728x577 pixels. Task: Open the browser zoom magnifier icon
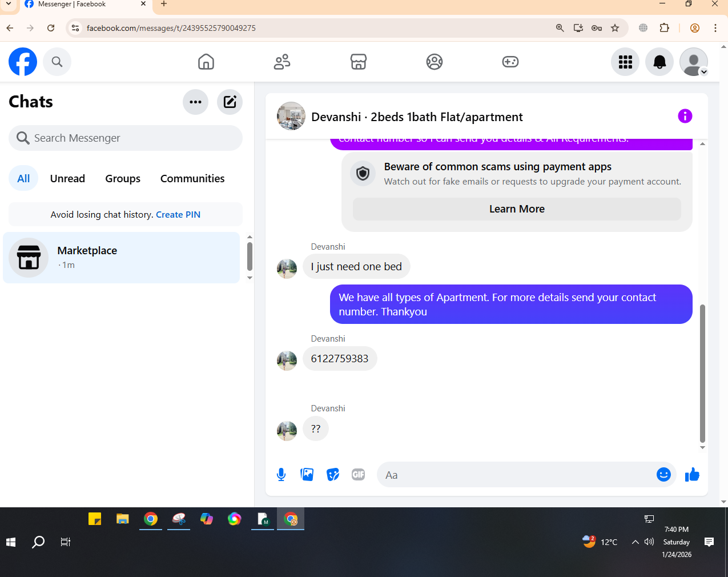point(560,28)
